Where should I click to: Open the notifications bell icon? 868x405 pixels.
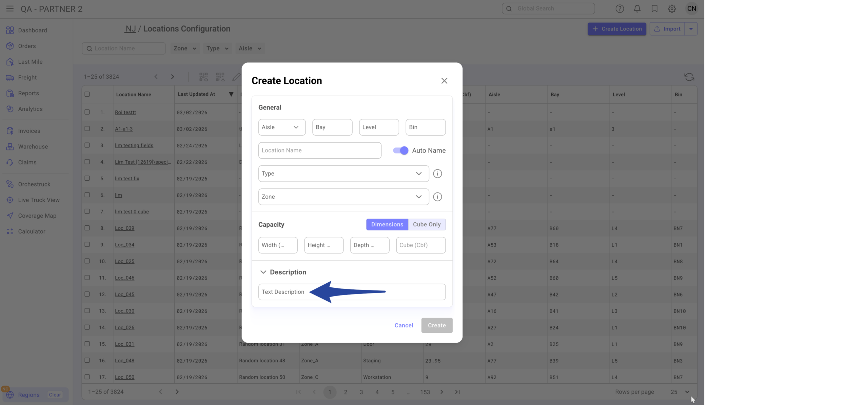tap(637, 9)
